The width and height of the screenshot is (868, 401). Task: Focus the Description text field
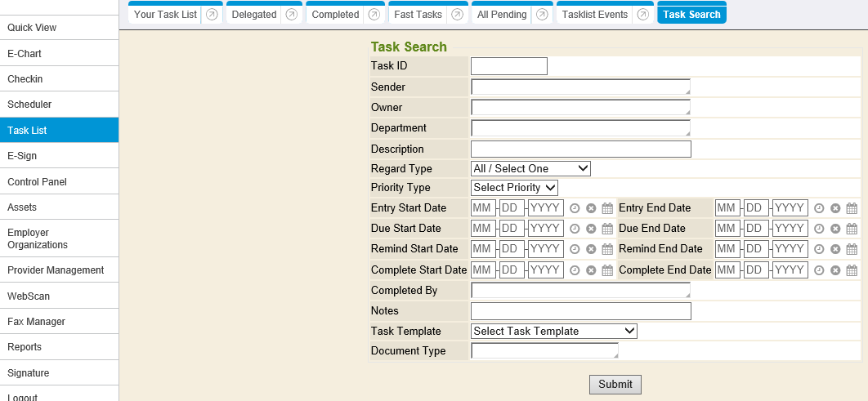tap(580, 149)
